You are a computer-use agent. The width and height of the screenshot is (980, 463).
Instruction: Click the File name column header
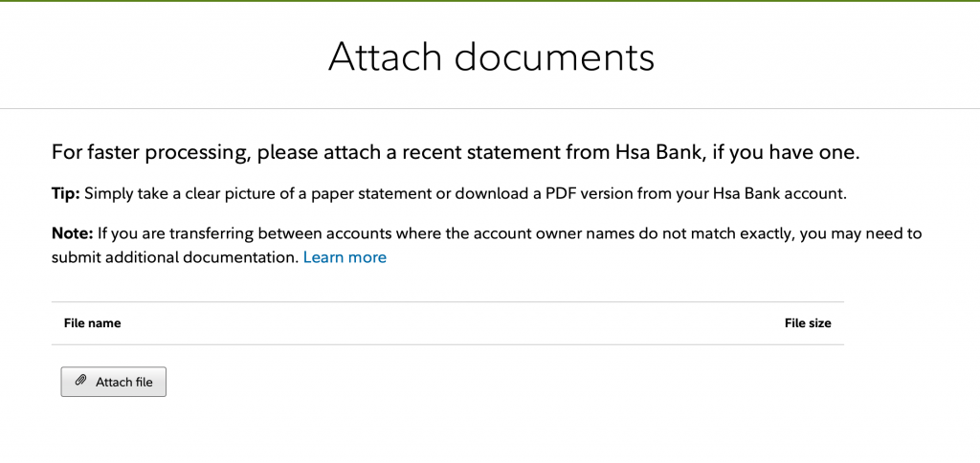click(92, 323)
